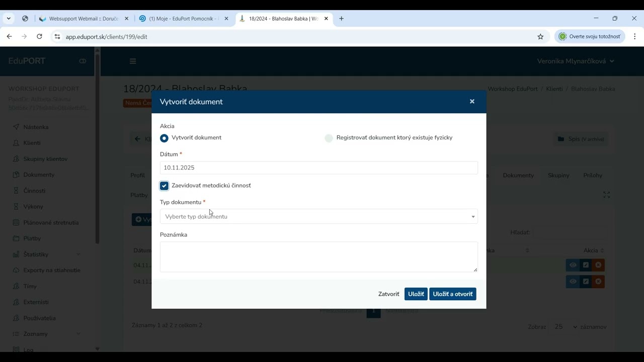
Task: Open Dokumenty in the sidebar
Action: click(x=39, y=175)
